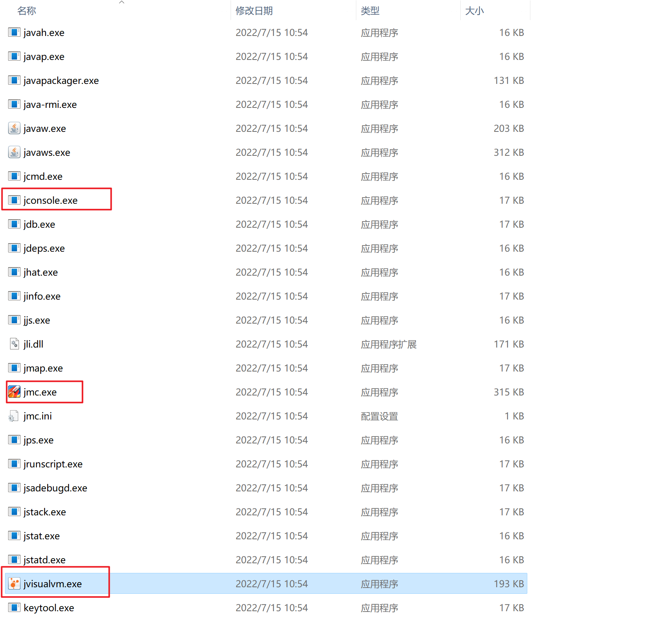Click the javah.exe file icon

[14, 32]
